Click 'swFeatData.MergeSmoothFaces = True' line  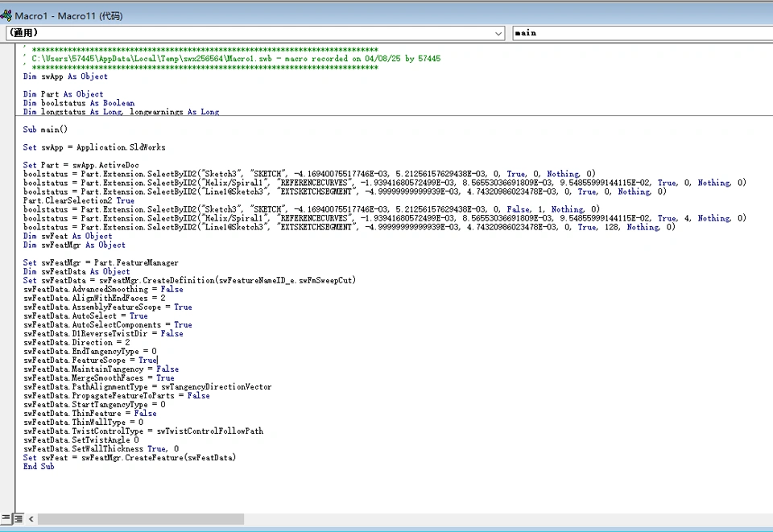click(98, 377)
